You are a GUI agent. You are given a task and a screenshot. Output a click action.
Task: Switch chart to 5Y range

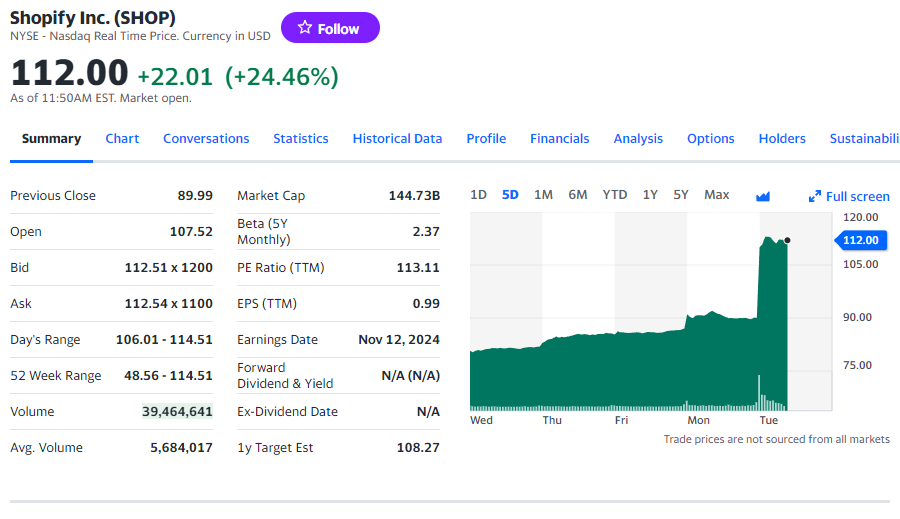(681, 195)
